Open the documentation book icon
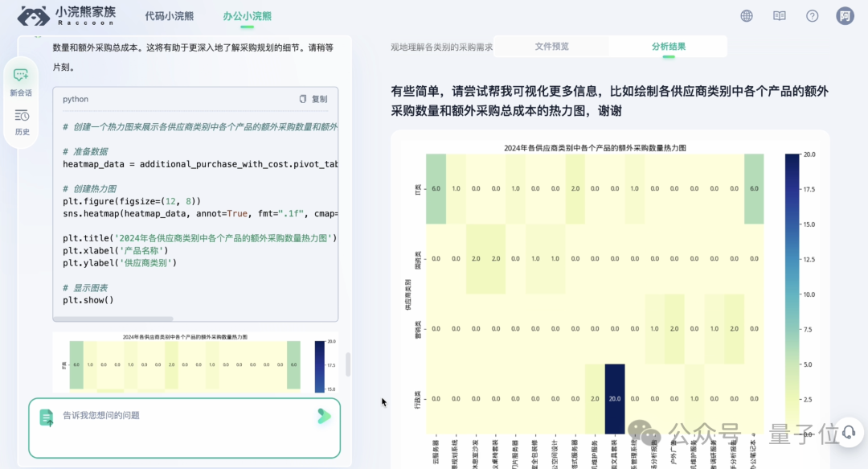868x469 pixels. (779, 16)
